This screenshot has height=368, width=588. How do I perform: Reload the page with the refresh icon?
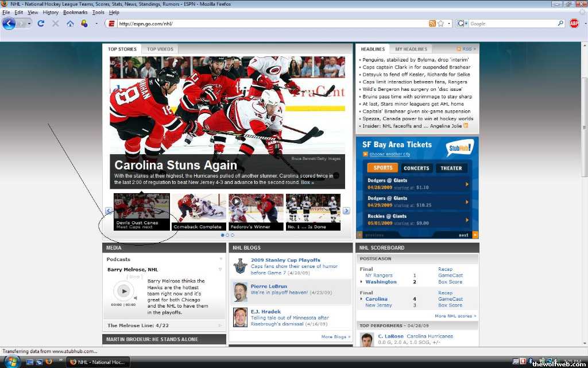pos(41,24)
